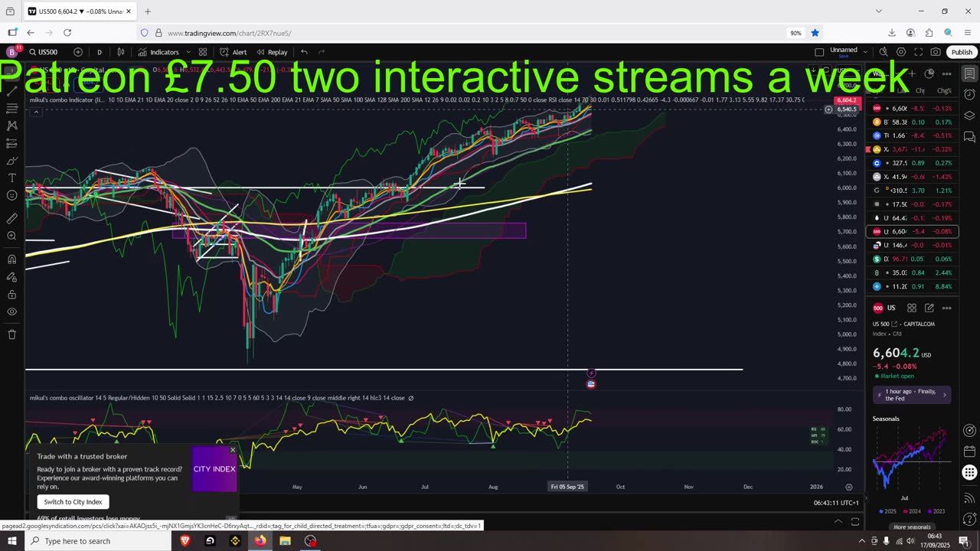The image size is (980, 551).
Task: Open price scale settings gear icon
Action: (x=848, y=487)
